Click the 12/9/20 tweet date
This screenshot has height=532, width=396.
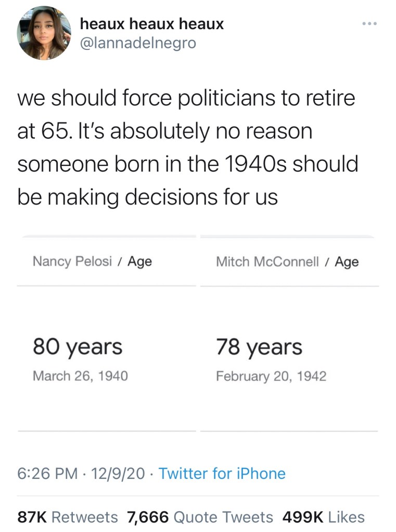(117, 474)
